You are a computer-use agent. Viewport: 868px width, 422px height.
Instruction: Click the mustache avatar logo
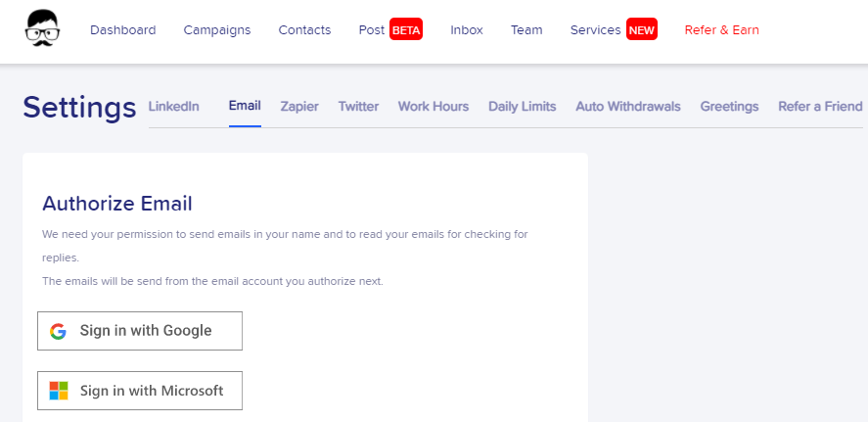pyautogui.click(x=43, y=28)
